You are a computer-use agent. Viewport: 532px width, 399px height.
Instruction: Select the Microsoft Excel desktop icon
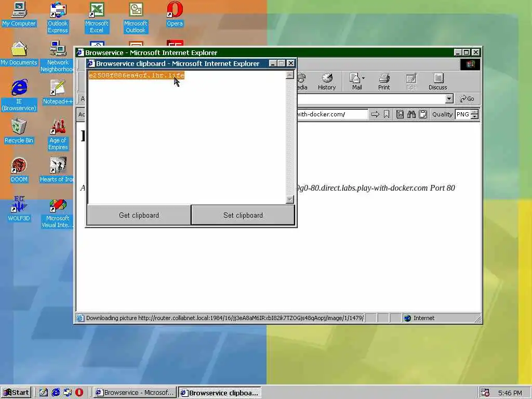click(x=97, y=18)
